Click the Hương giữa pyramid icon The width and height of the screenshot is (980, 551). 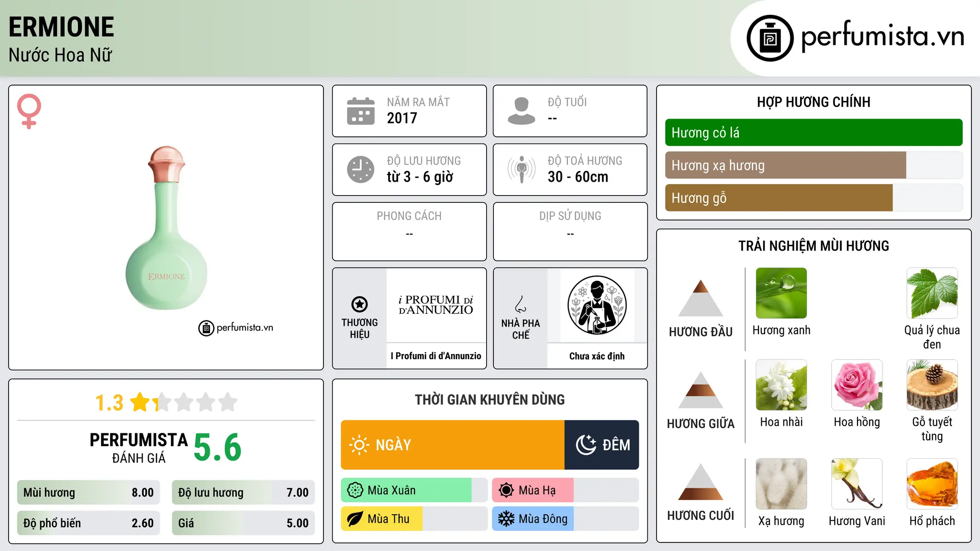click(701, 390)
